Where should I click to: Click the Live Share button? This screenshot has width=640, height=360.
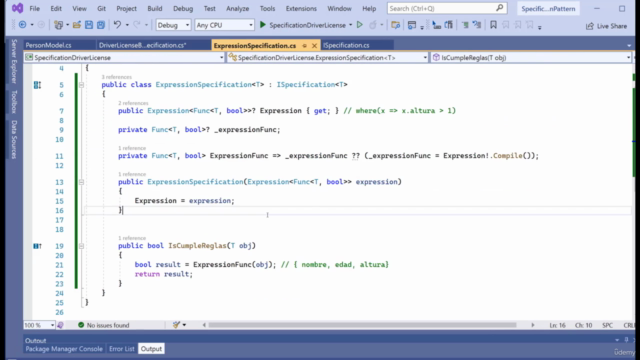click(x=607, y=26)
